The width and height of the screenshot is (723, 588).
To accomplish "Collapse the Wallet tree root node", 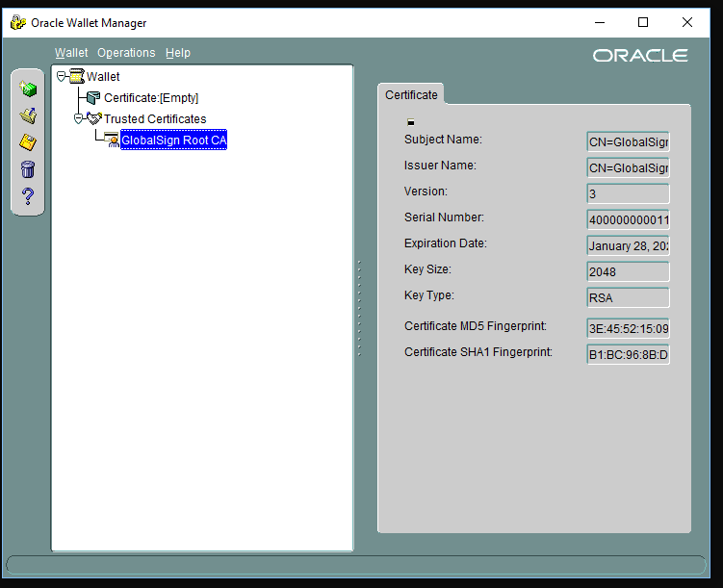I will click(61, 76).
